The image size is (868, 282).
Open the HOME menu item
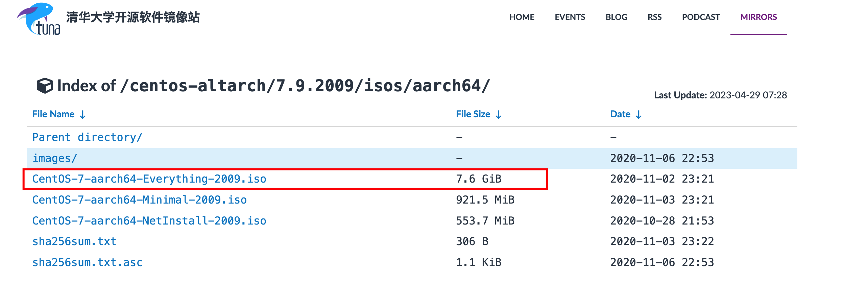pos(522,17)
